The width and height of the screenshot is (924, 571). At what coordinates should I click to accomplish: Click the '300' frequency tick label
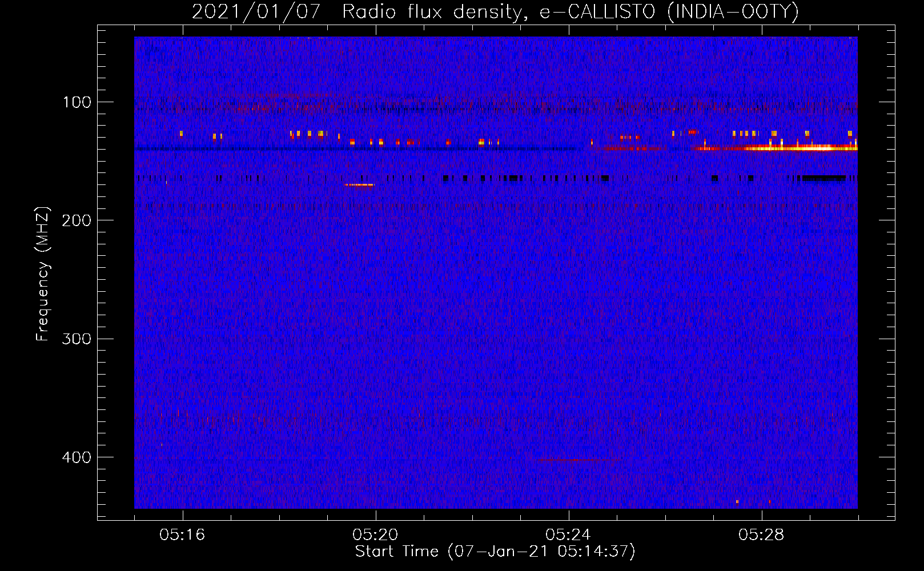click(x=77, y=339)
